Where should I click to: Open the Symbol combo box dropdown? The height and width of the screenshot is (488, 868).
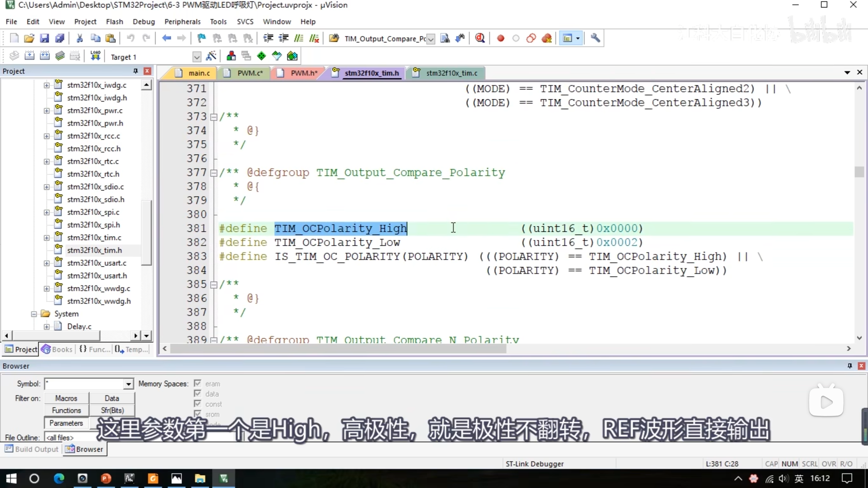(x=128, y=384)
